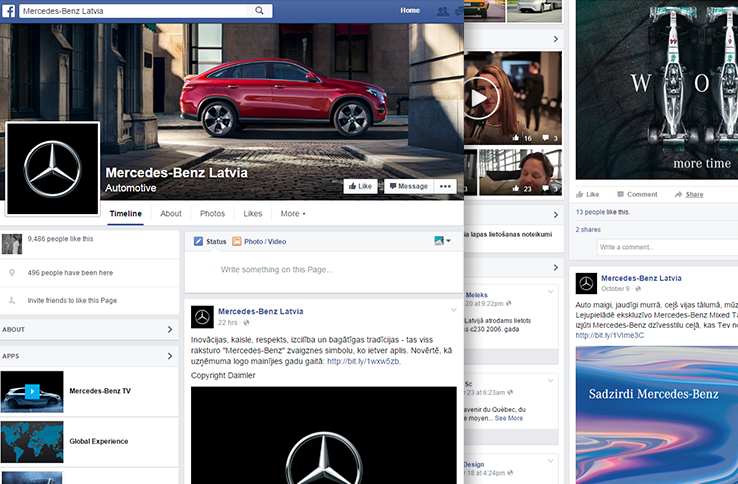Expand the ABOUT section
The width and height of the screenshot is (738, 484).
(169, 329)
